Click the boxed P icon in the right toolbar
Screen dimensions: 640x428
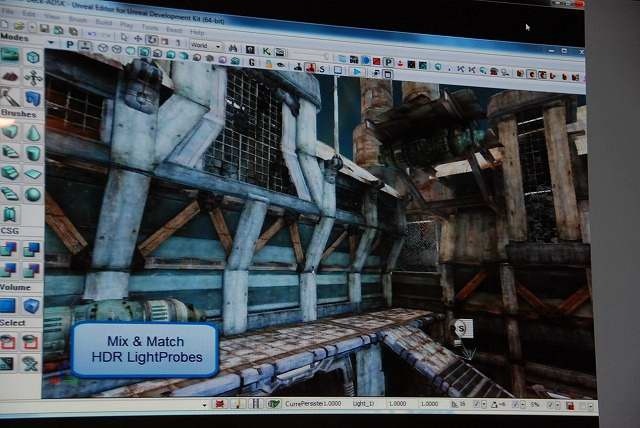[389, 62]
